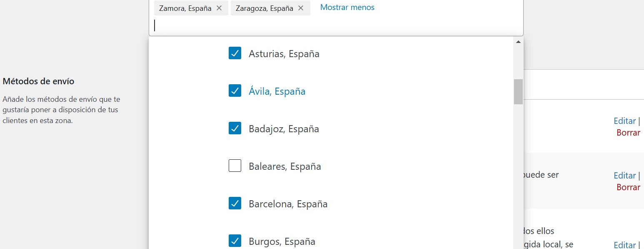Uncheck the Barcelona, España checkbox
The height and width of the screenshot is (249, 644).
[235, 203]
